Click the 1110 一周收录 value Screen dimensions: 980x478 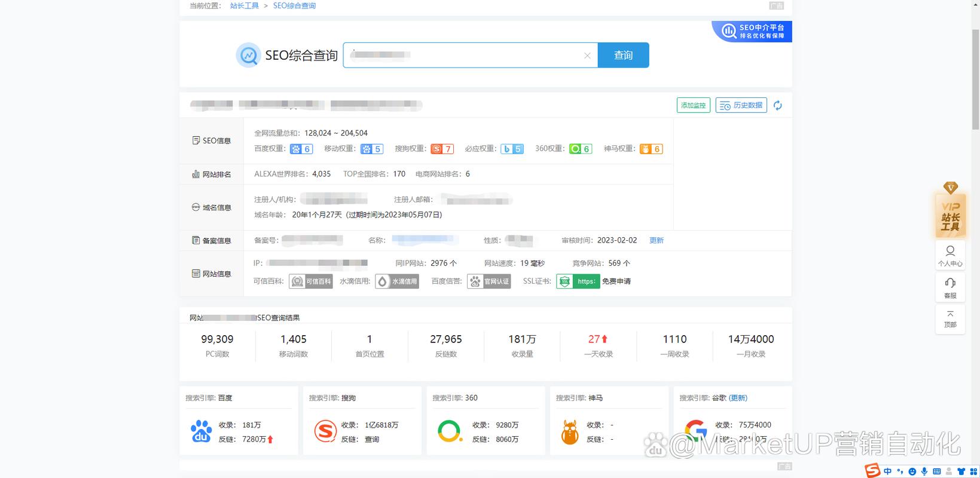point(674,339)
